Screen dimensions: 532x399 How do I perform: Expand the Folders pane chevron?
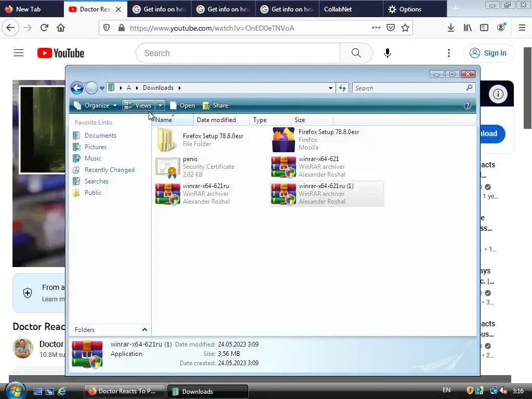tap(144, 330)
